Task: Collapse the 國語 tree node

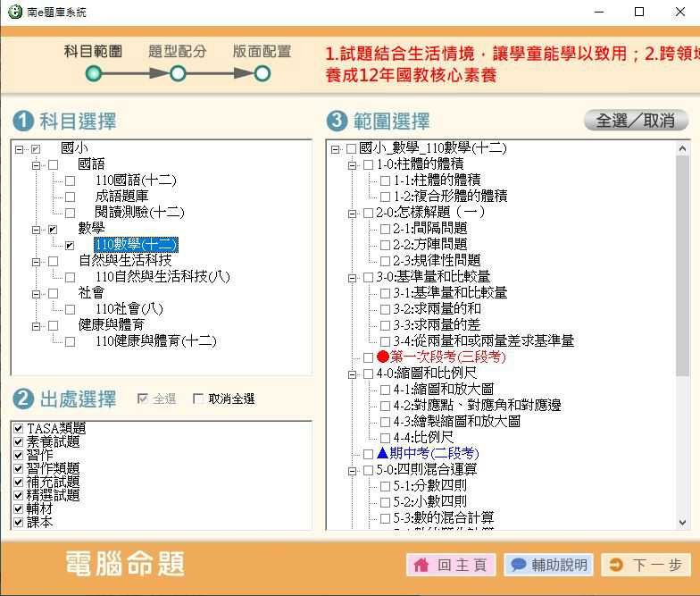Action: 36,165
